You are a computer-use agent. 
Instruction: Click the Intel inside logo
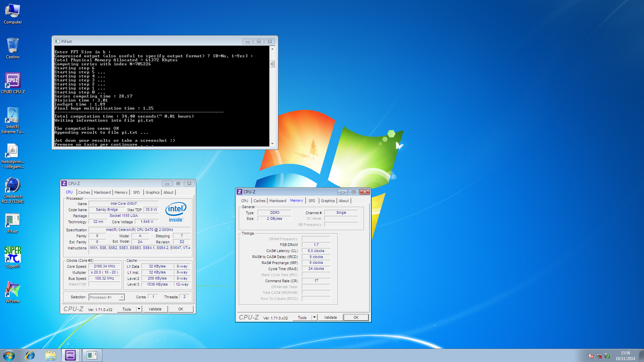point(176,212)
